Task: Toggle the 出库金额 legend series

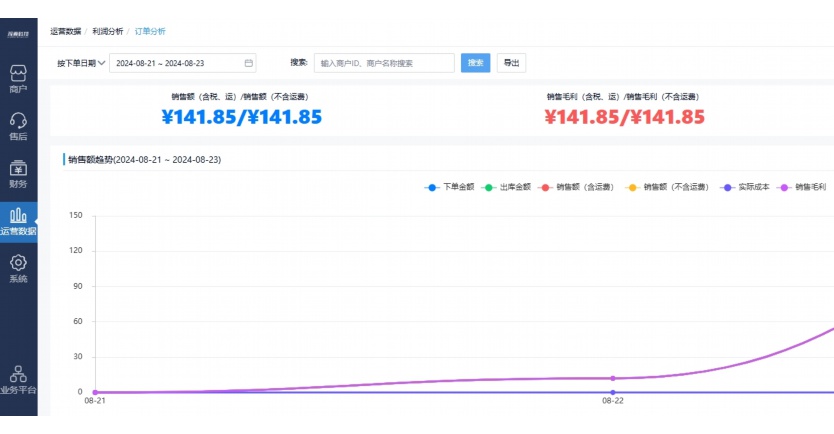Action: click(506, 187)
